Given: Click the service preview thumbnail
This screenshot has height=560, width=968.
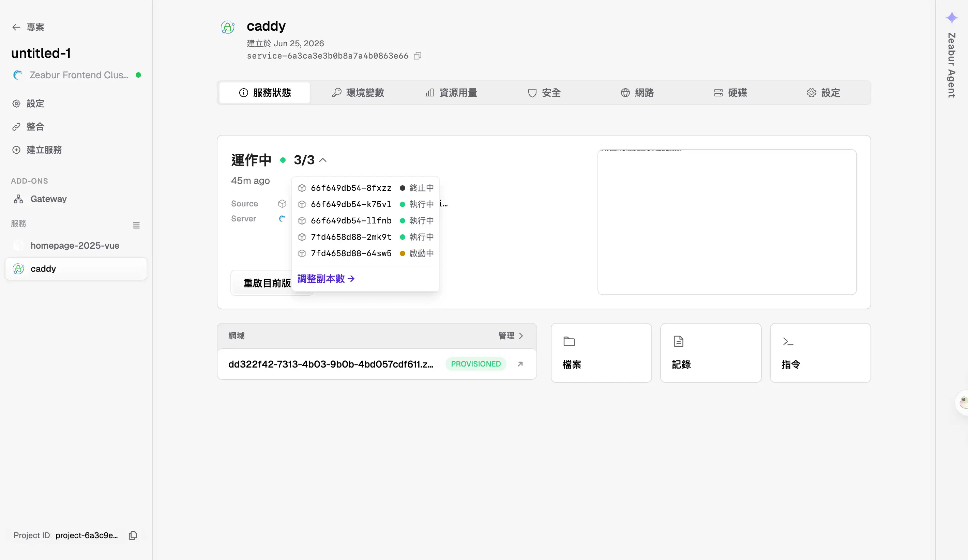Looking at the screenshot, I should (x=727, y=222).
